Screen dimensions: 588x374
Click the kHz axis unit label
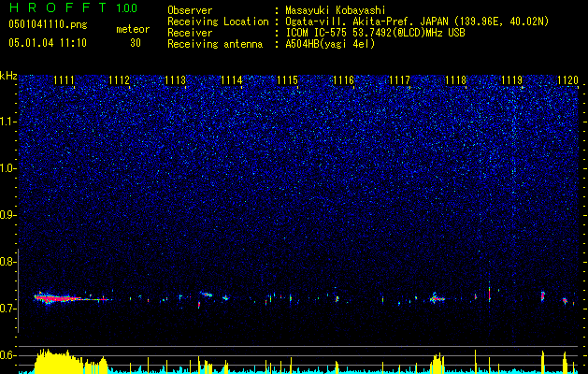[x=8, y=76]
